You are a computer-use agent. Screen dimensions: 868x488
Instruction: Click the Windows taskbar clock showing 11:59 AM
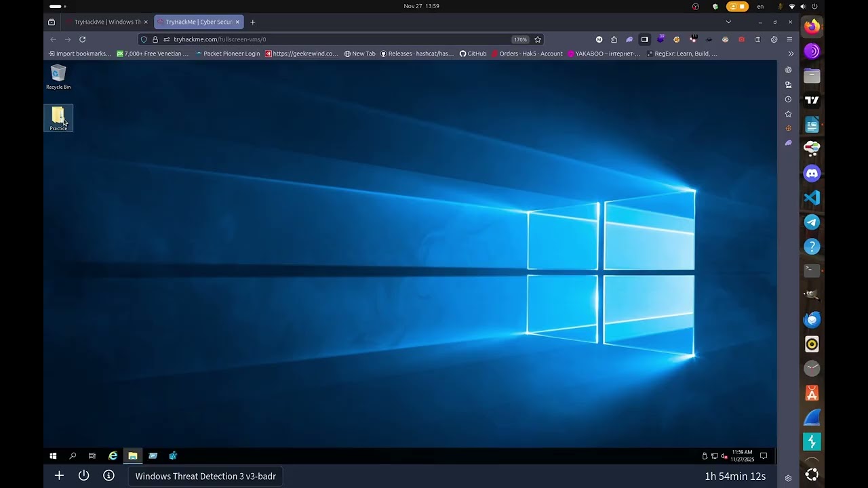pos(742,455)
